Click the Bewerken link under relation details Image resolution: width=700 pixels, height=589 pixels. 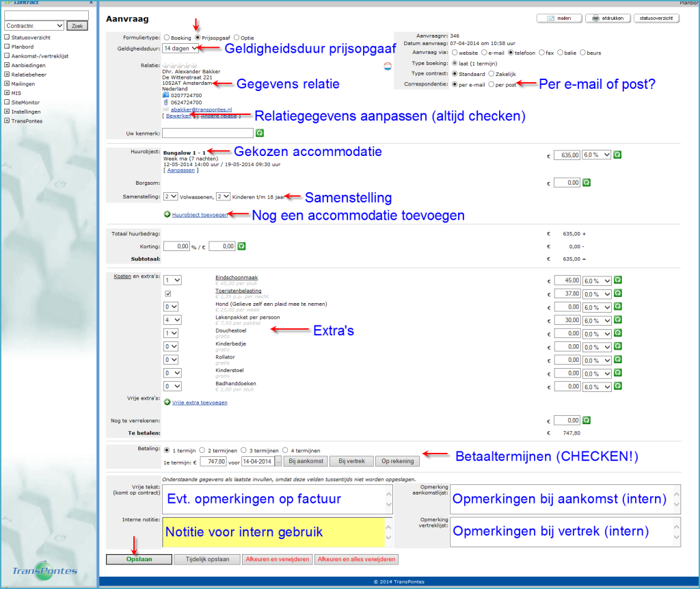coord(178,116)
